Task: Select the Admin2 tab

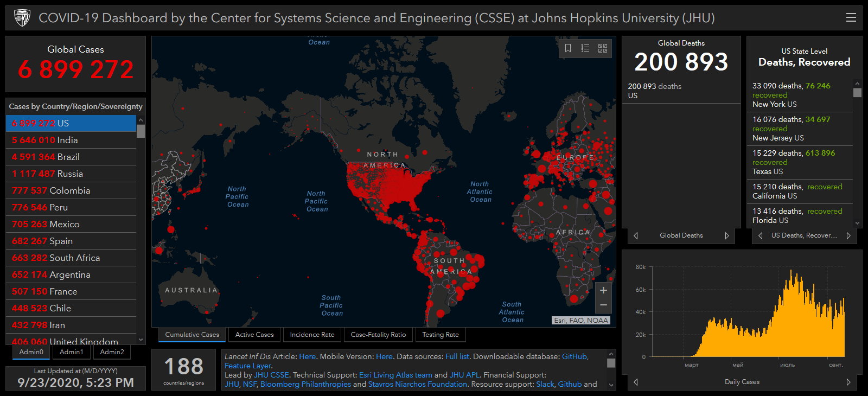Action: pos(112,352)
